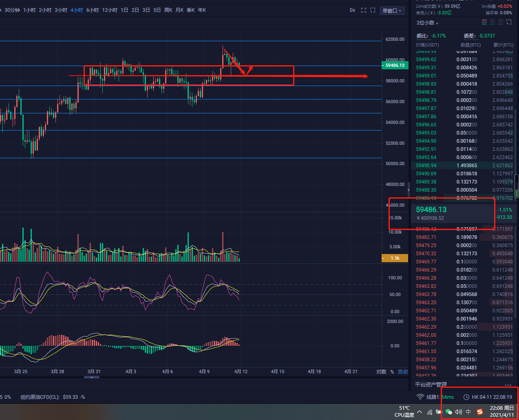Click the 59490.94 bid price row

point(426,166)
